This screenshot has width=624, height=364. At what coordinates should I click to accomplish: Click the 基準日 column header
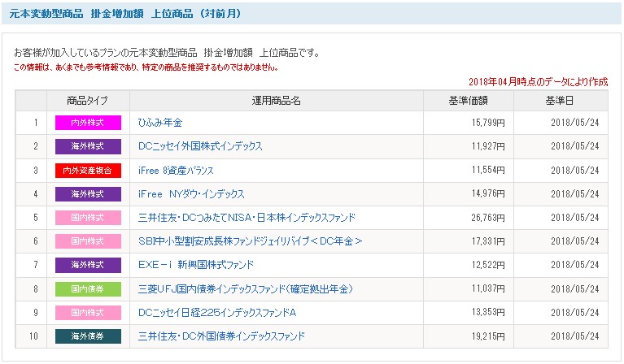click(561, 101)
